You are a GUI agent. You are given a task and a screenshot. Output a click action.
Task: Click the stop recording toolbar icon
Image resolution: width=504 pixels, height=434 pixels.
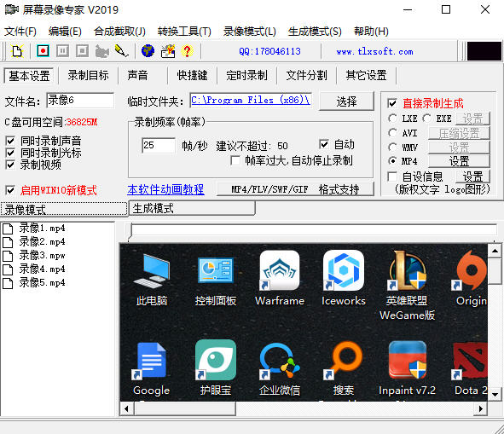point(82,51)
